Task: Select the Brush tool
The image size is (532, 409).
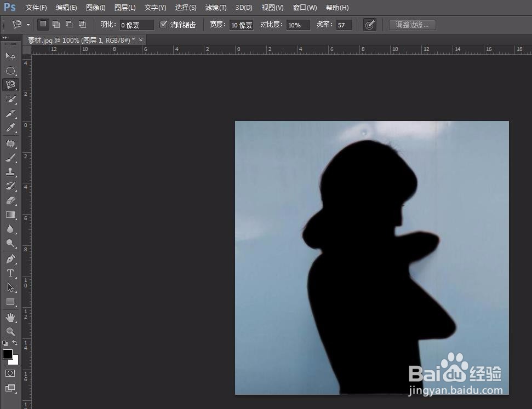Action: (x=10, y=158)
